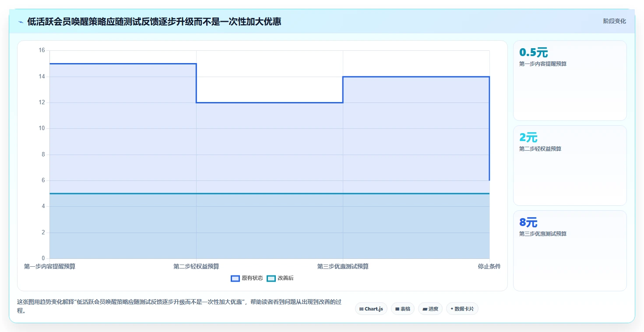Click y-axis value 2
Screen dimensions: 644x332
point(43,233)
